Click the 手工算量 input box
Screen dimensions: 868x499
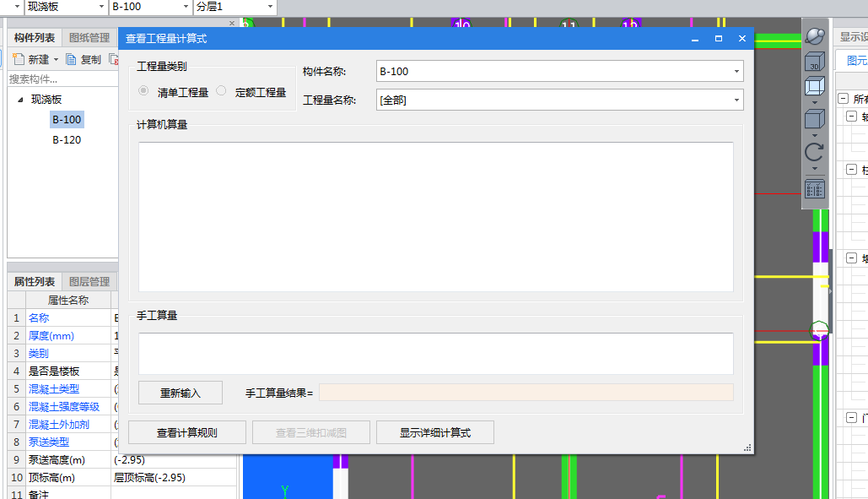435,353
